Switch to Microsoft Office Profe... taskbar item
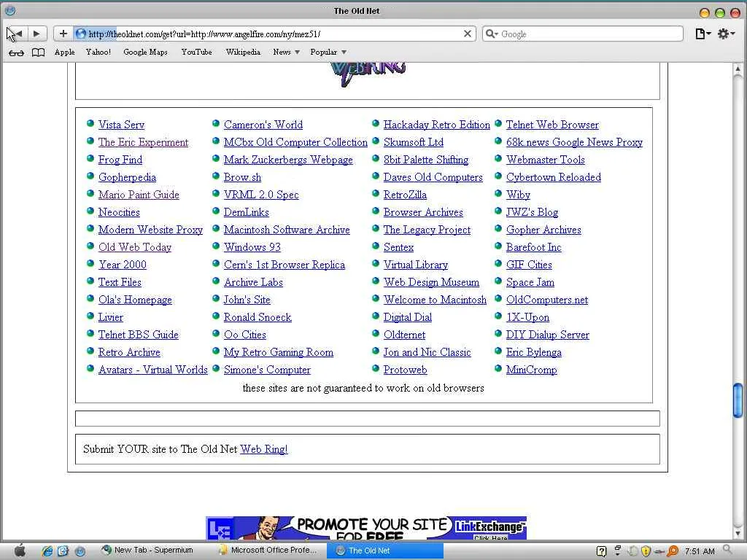The width and height of the screenshot is (747, 560). pos(268,550)
